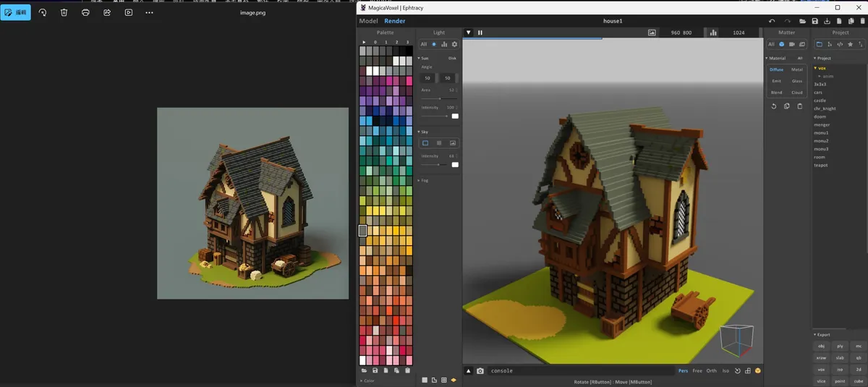Open the star favorites tab in the Project panel

tap(850, 44)
